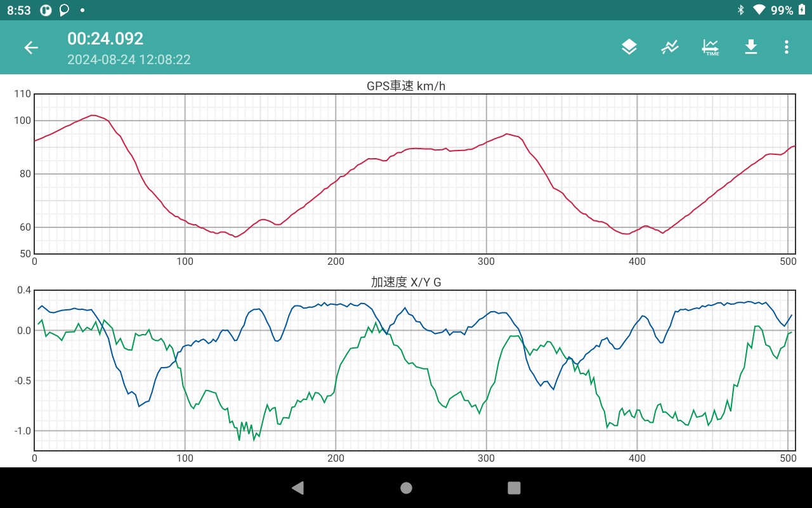Screen dimensions: 812x508
Task: Tap the 加速度 X/Y G chart title
Action: pos(406,283)
